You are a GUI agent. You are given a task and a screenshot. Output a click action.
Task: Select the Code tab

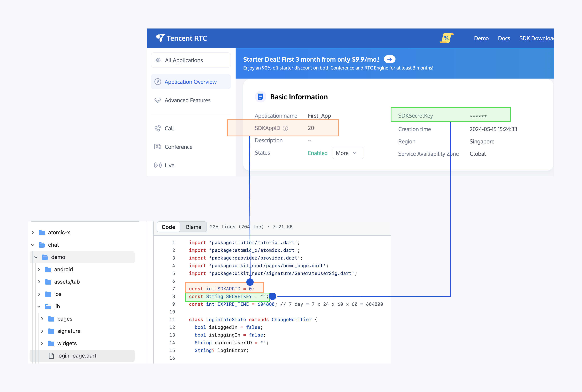click(168, 227)
